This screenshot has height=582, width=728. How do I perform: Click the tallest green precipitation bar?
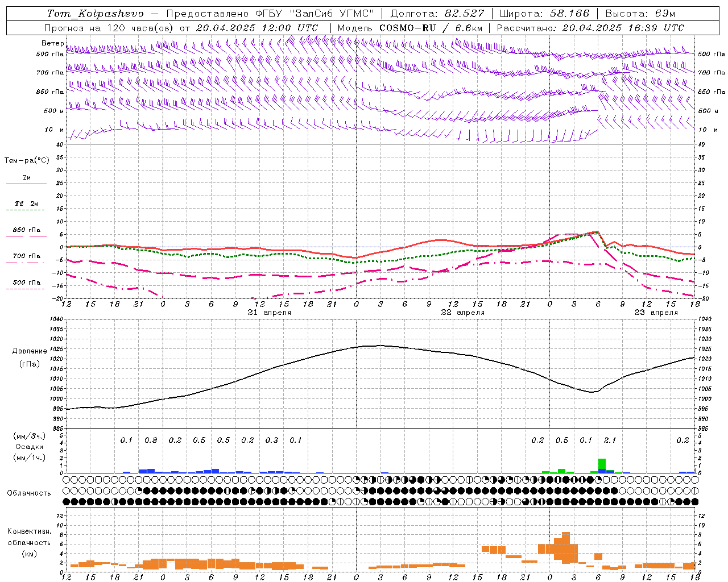point(602,464)
